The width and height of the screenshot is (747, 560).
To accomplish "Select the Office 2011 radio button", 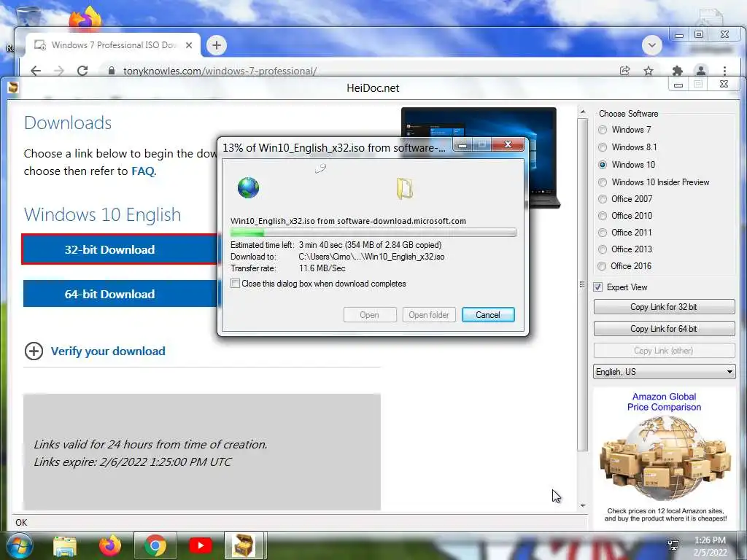I will 603,233.
